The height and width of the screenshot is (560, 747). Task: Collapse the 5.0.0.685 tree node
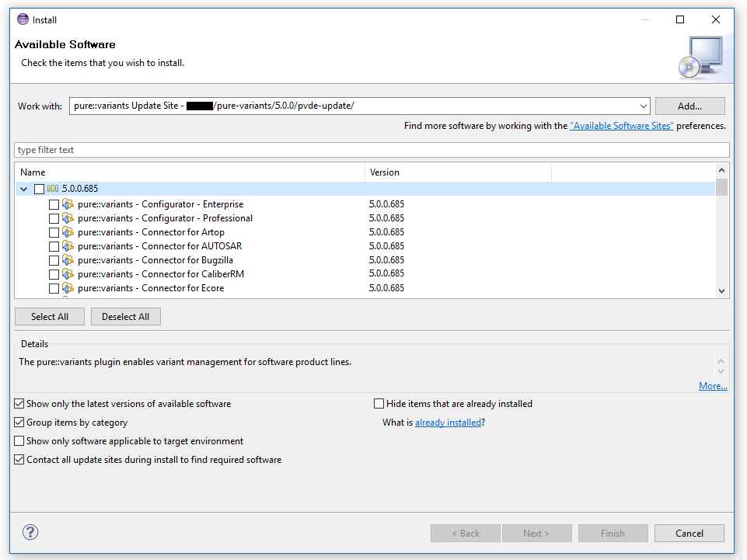23,188
